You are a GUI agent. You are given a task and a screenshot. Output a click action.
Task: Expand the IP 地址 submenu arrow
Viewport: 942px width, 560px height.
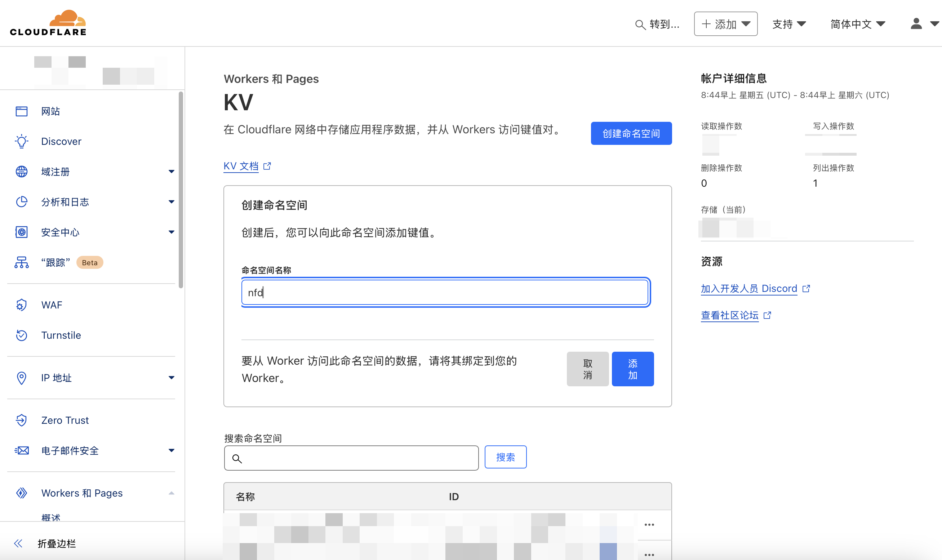[x=171, y=378]
